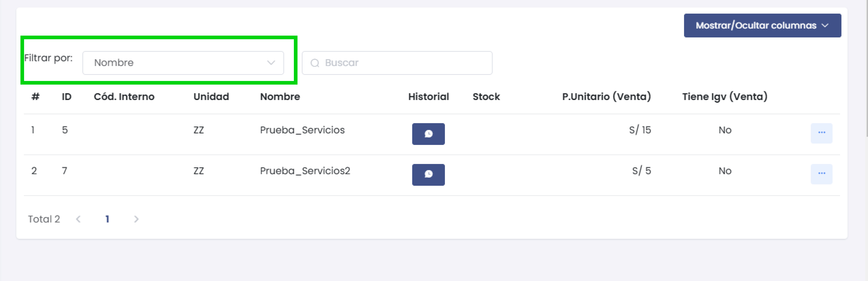Click the Stock column header
This screenshot has height=281, width=868.
(x=486, y=97)
